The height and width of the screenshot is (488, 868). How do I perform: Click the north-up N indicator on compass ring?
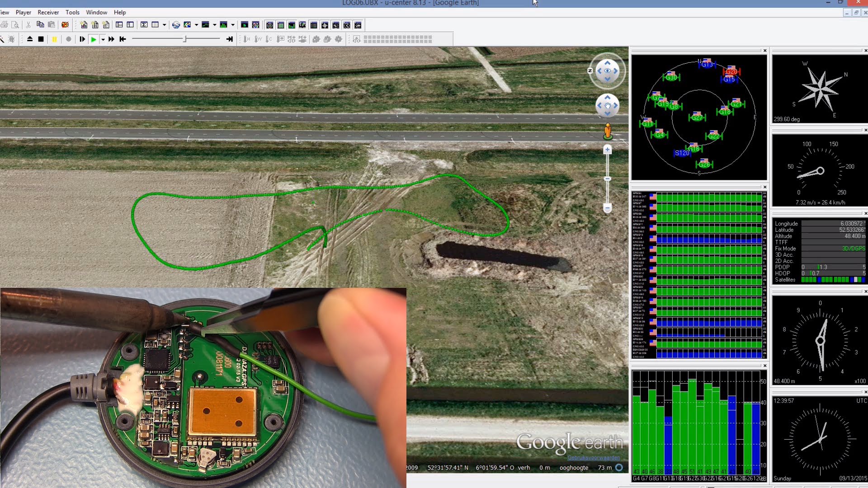pyautogui.click(x=590, y=70)
